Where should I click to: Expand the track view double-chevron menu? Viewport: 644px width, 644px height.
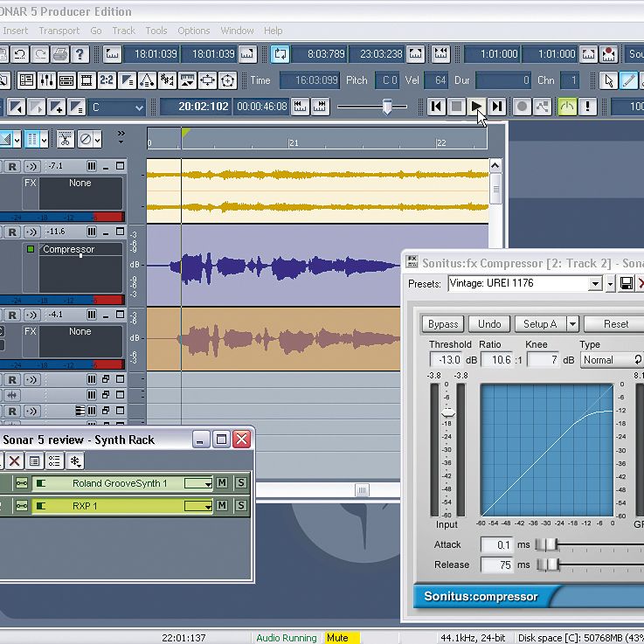(x=121, y=137)
